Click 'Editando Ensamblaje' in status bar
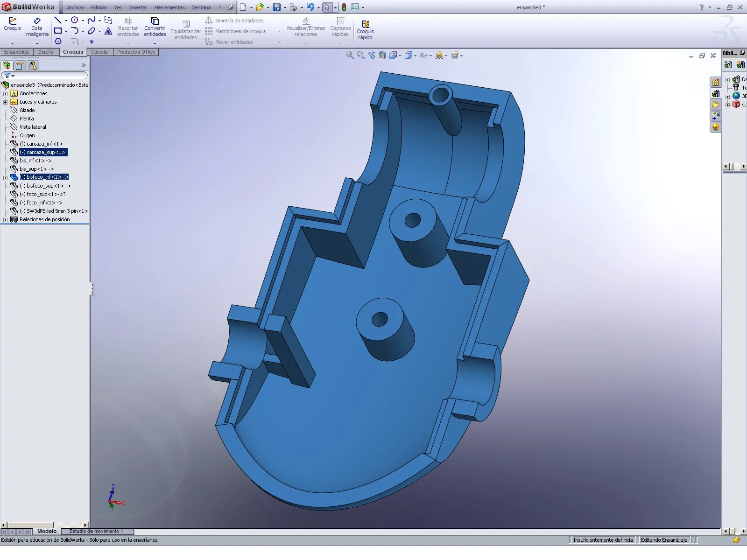 coord(664,540)
